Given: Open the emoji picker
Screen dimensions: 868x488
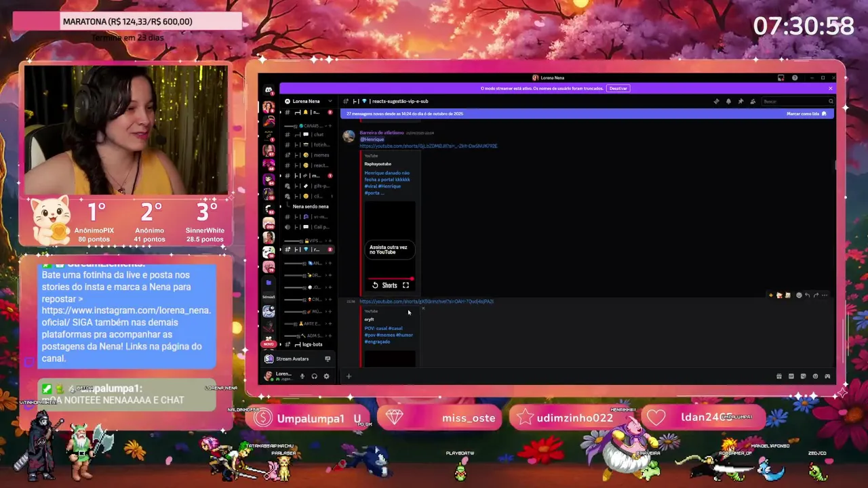Looking at the screenshot, I should click(815, 376).
